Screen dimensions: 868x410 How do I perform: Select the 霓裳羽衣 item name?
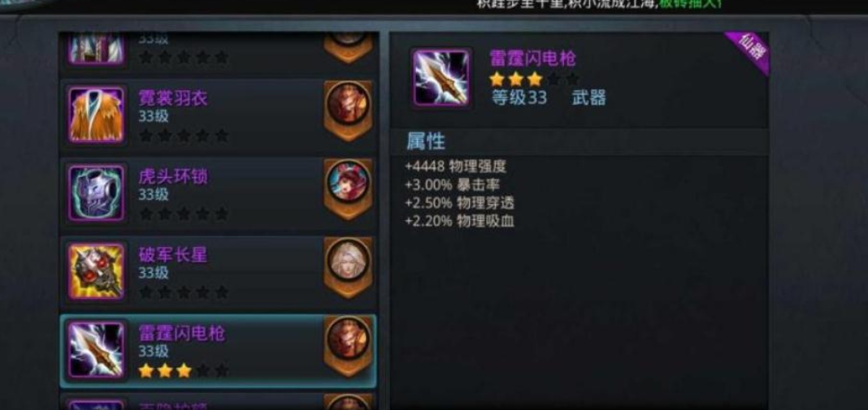pyautogui.click(x=173, y=98)
